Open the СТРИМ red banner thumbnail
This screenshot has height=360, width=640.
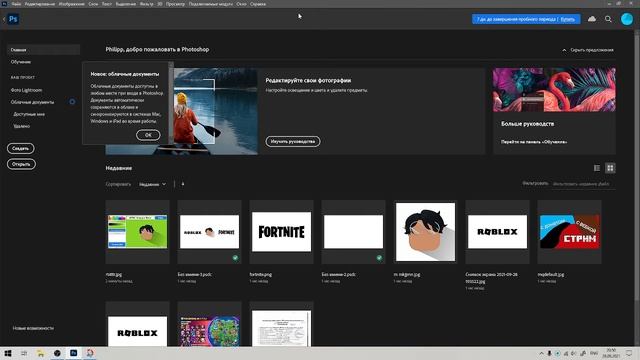pyautogui.click(x=569, y=231)
